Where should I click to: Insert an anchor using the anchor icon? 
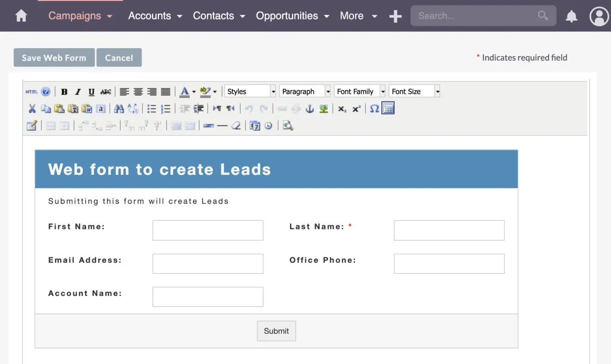[x=310, y=109]
